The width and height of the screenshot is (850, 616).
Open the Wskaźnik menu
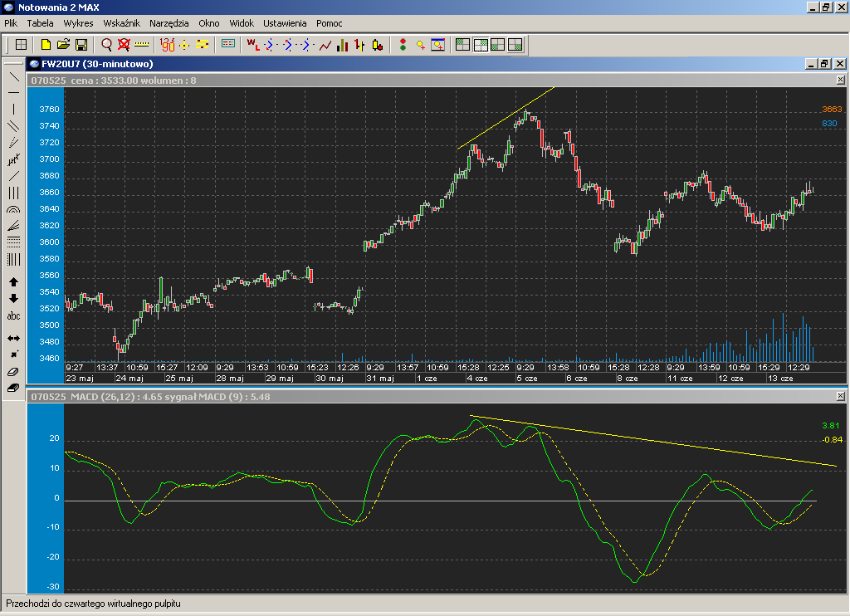[x=121, y=23]
